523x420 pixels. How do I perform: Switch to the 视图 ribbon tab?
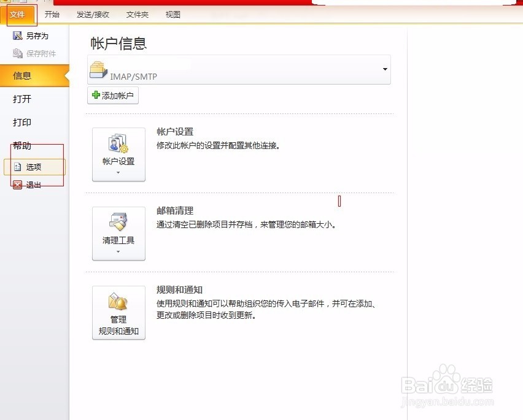(x=172, y=13)
